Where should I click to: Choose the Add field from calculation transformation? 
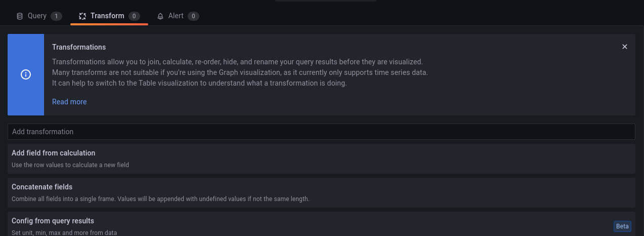point(53,153)
